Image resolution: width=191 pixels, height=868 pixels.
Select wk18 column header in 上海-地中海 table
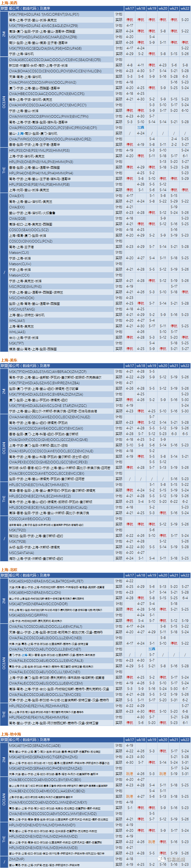[x=141, y=740]
